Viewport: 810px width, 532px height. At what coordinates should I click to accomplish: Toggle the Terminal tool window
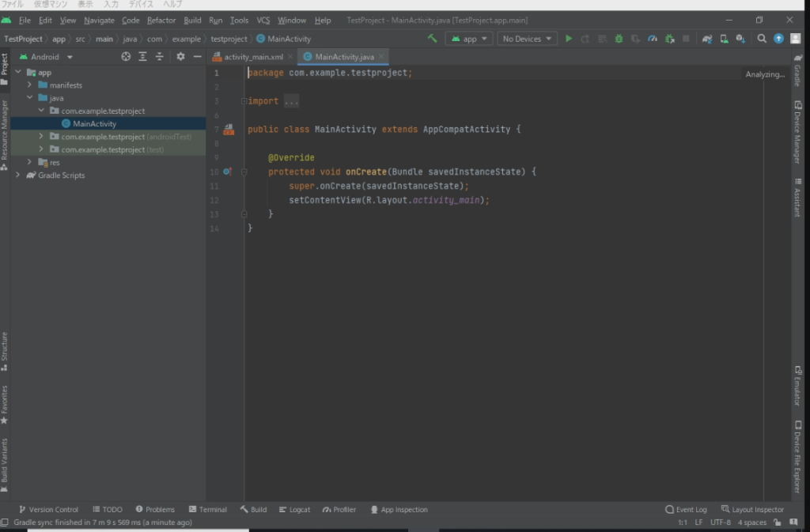point(208,510)
